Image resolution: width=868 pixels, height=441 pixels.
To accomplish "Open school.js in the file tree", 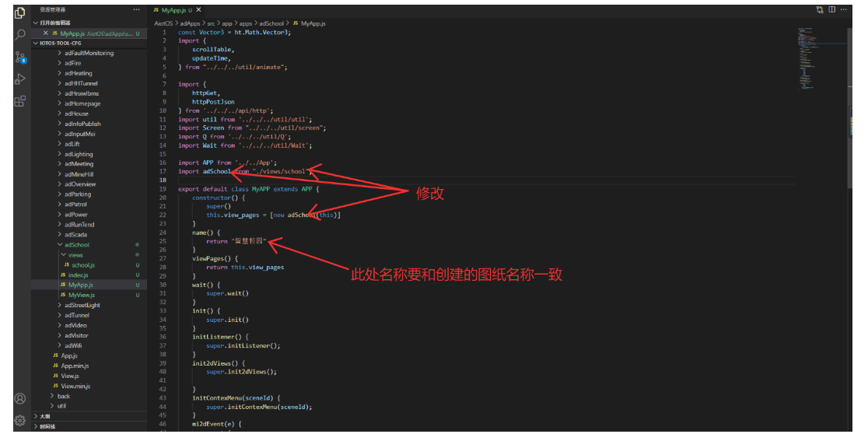I will coord(83,265).
